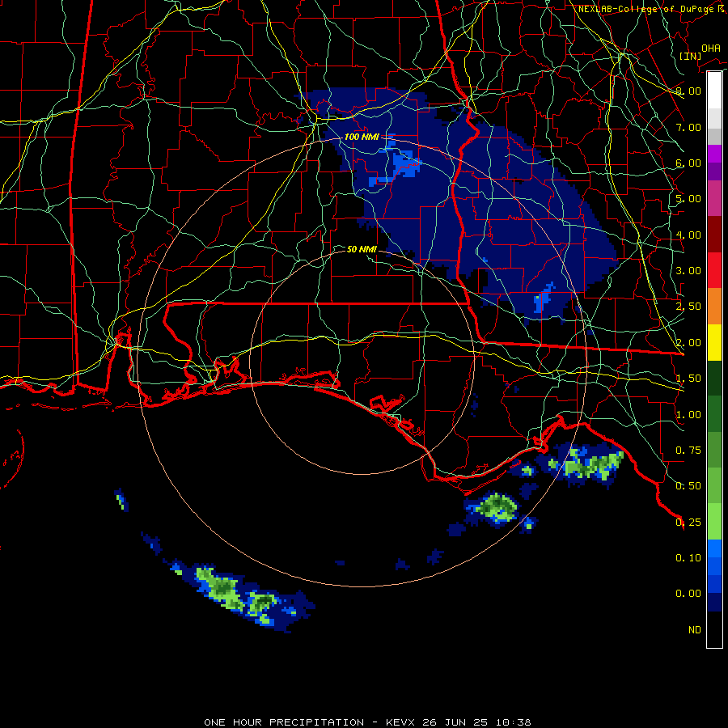Image resolution: width=728 pixels, height=728 pixels.
Task: Click the 3.00 legend value
Action: 688,271
